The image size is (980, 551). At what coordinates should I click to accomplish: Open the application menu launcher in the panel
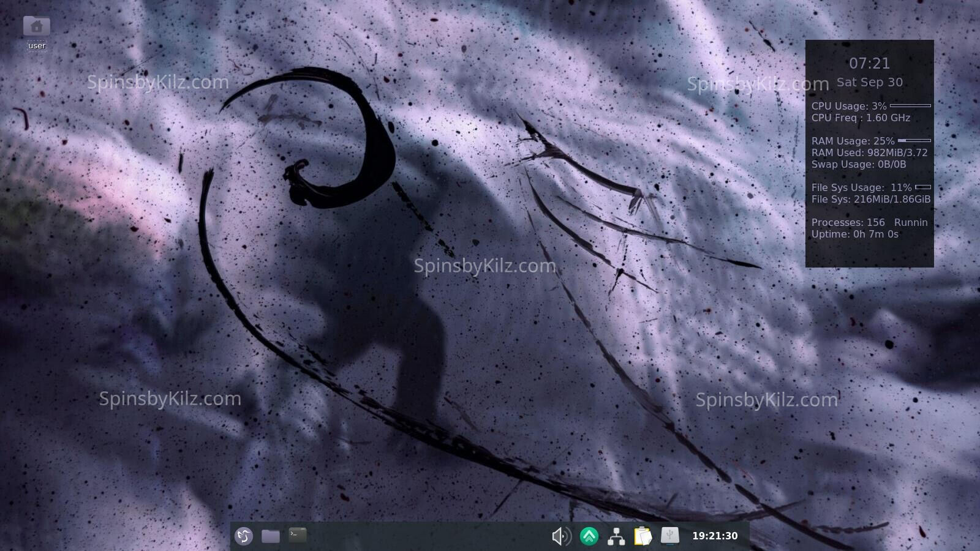pos(244,536)
